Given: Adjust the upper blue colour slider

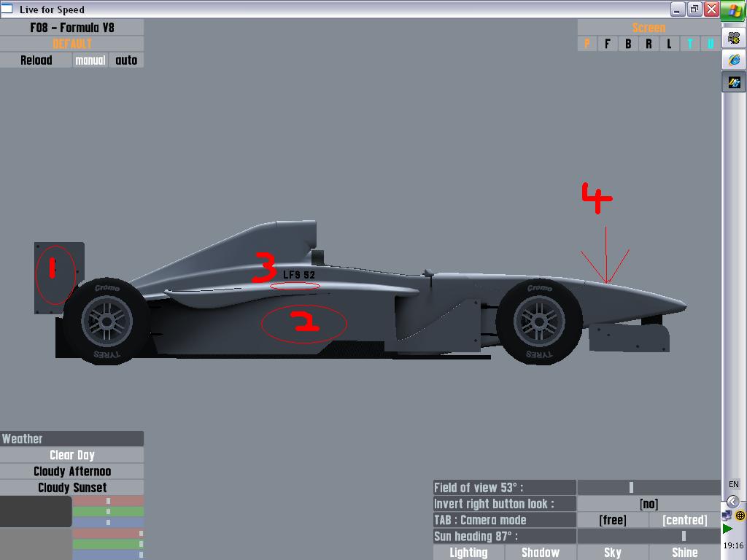Looking at the screenshot, I should (108, 522).
